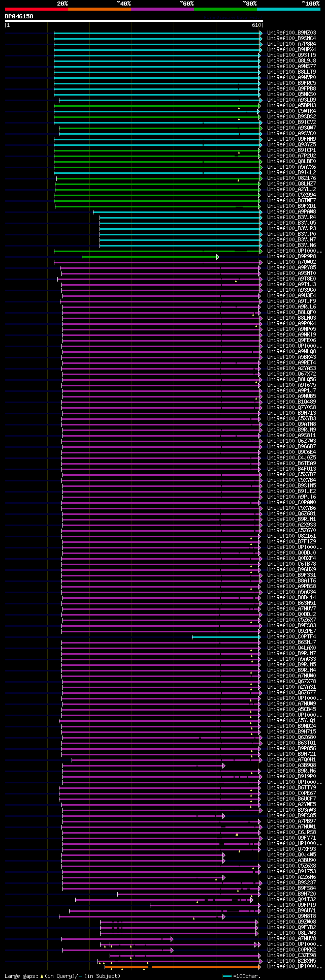
Task: Open hit UniRef100_Q8L9J8
Action: [292, 60]
